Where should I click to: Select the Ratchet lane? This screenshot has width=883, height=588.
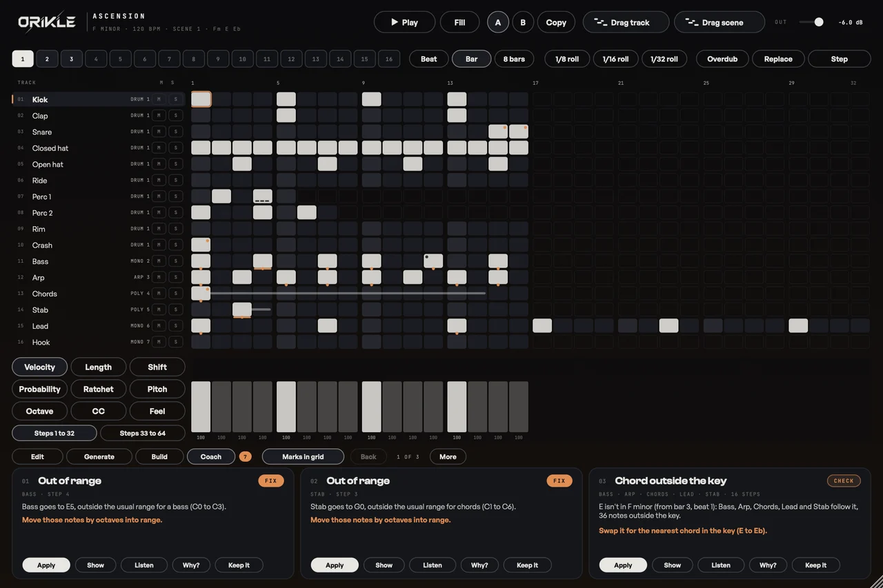coord(99,389)
